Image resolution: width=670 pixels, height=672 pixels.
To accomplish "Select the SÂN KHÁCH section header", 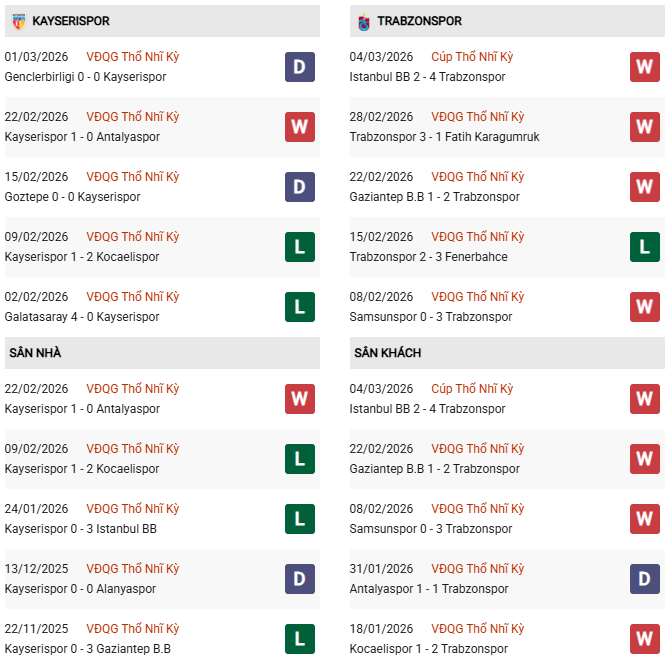I will 387,353.
